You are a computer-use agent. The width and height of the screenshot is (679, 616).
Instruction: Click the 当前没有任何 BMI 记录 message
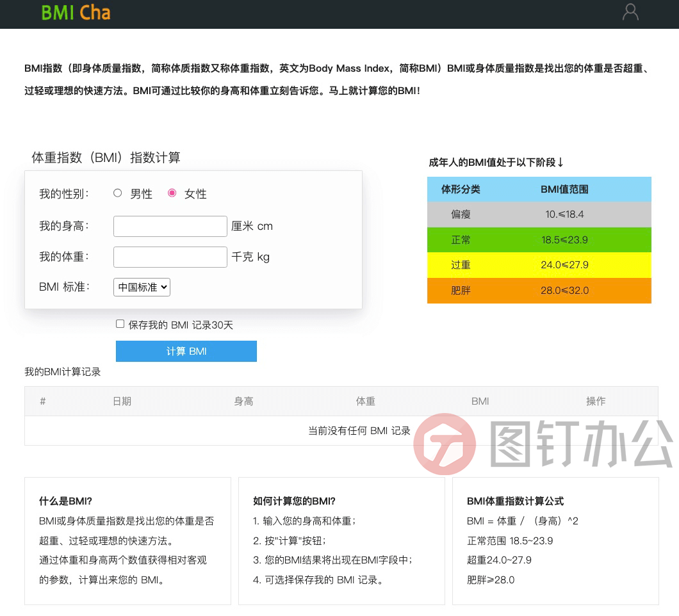click(x=359, y=431)
